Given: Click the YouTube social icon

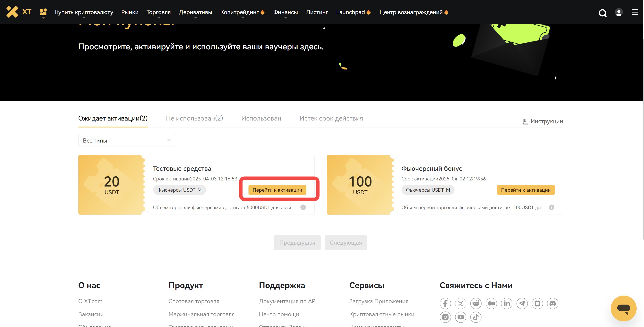Looking at the screenshot, I should (x=461, y=317).
